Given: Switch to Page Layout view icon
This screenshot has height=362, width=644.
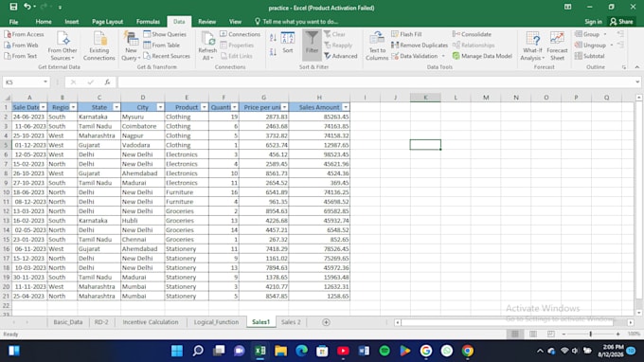Looking at the screenshot, I should click(x=532, y=335).
